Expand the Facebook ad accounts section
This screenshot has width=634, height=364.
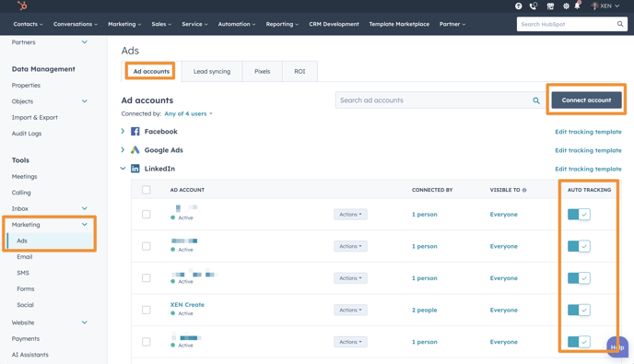pyautogui.click(x=123, y=131)
